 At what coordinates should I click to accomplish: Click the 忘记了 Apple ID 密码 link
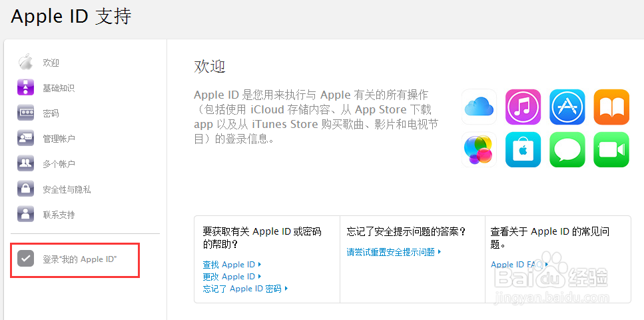(x=245, y=288)
